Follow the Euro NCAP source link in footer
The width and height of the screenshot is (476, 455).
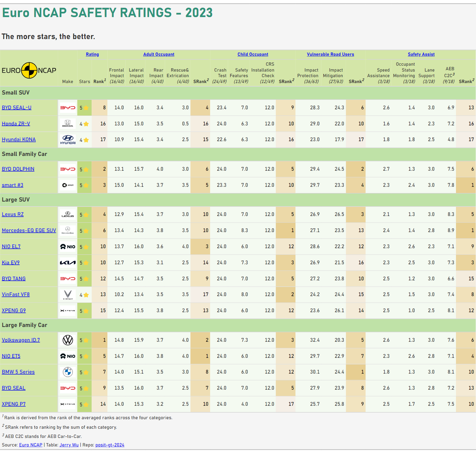(31, 445)
